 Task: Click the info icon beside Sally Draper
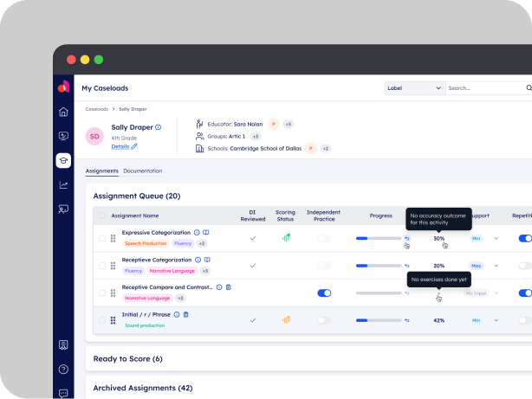point(158,127)
